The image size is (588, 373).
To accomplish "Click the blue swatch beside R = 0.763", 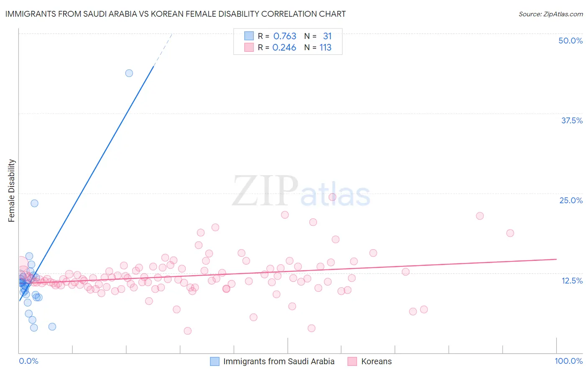I will tap(249, 36).
